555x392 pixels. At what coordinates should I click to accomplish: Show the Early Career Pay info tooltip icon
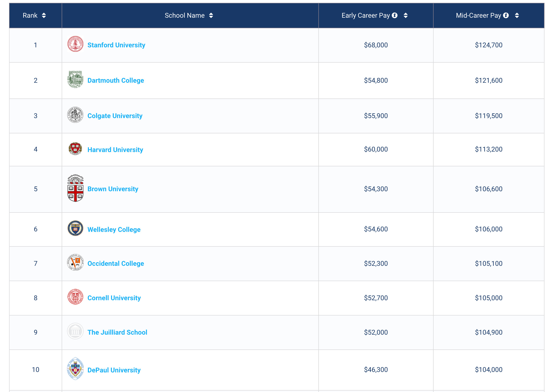coord(395,15)
